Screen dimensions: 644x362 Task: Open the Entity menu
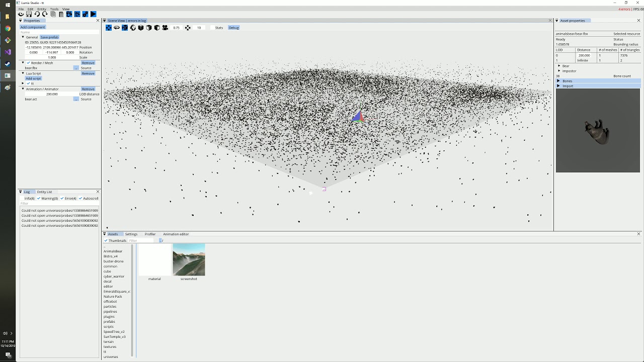pyautogui.click(x=41, y=9)
